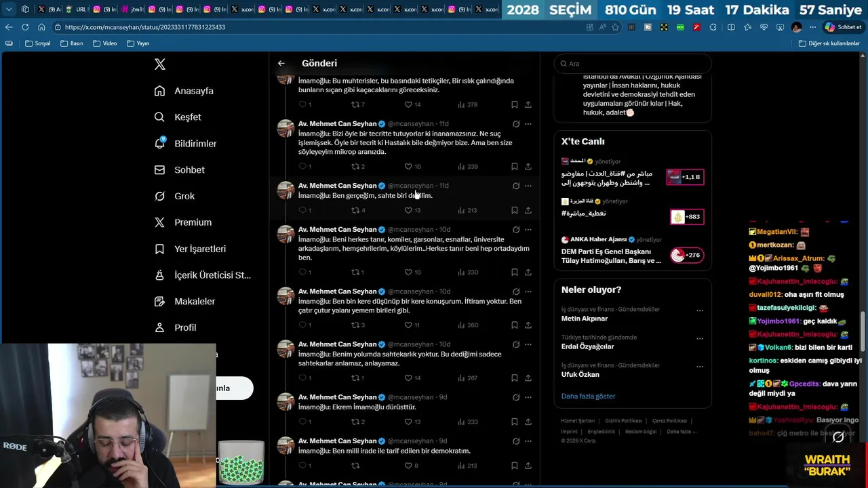Click the browser back arrow

point(9,27)
